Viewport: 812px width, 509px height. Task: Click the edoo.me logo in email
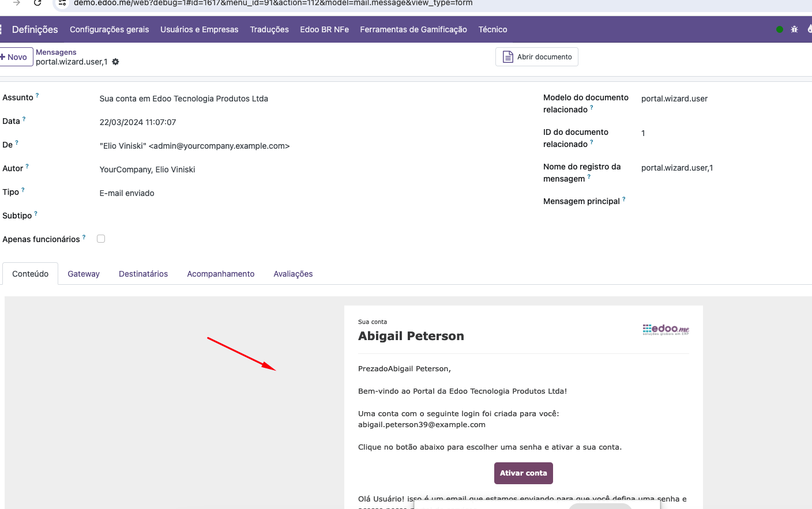pyautogui.click(x=666, y=329)
